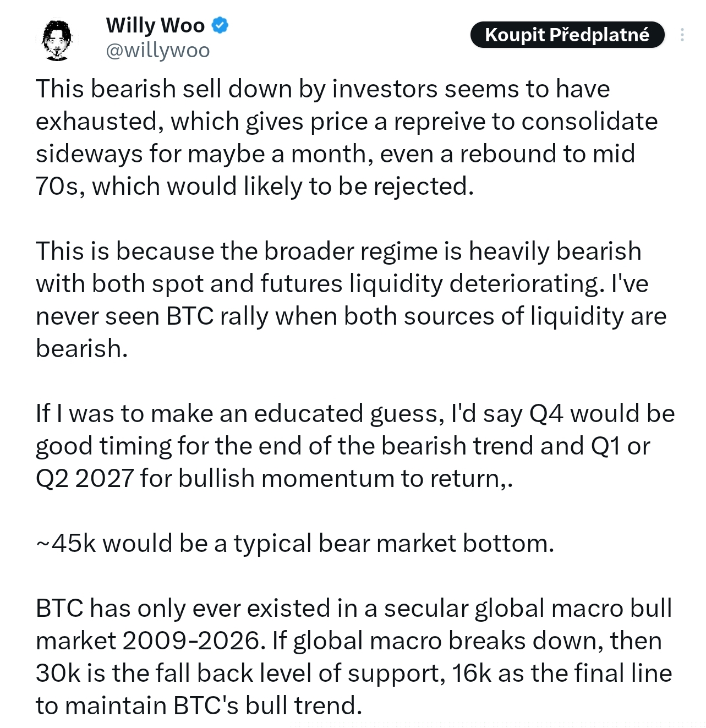706x728 pixels.
Task: Open the Willy Woo display name link
Action: click(x=155, y=25)
